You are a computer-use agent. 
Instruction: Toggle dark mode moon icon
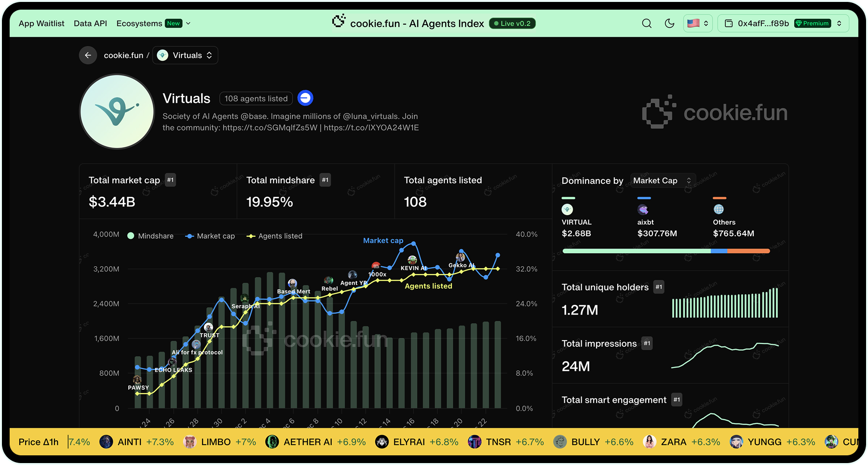point(669,23)
